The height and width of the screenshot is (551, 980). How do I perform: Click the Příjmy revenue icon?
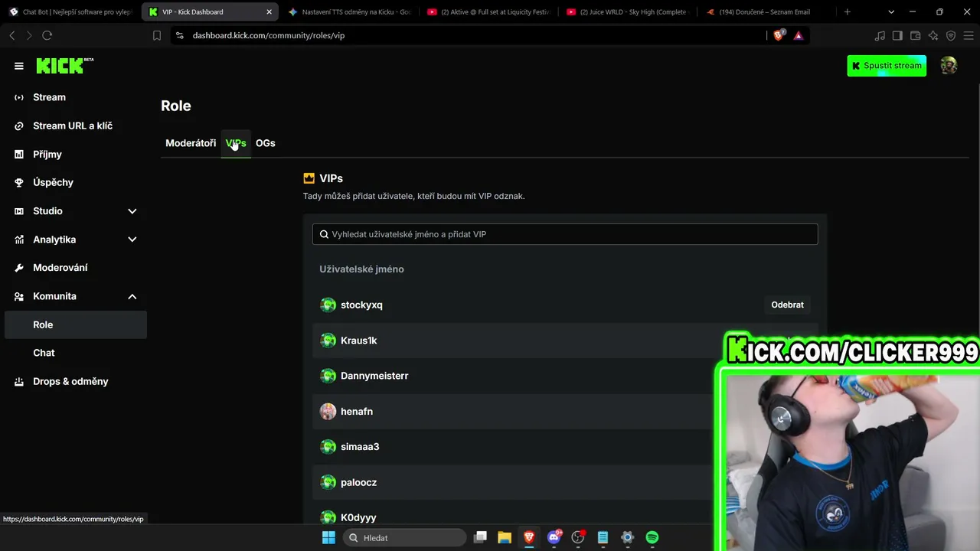point(19,154)
